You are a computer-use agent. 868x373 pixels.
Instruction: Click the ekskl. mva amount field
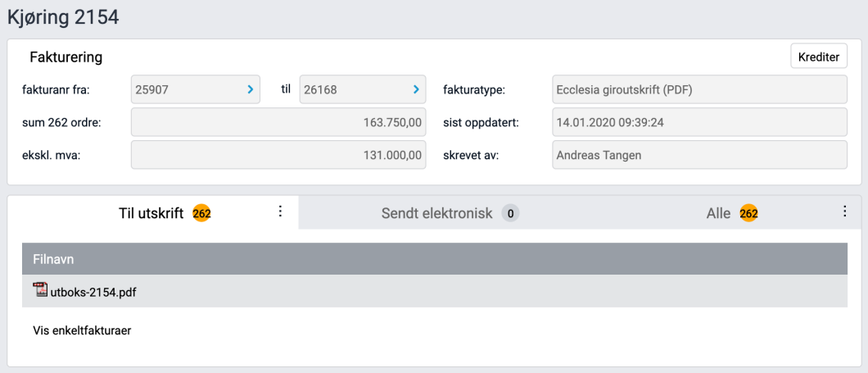[x=278, y=155]
